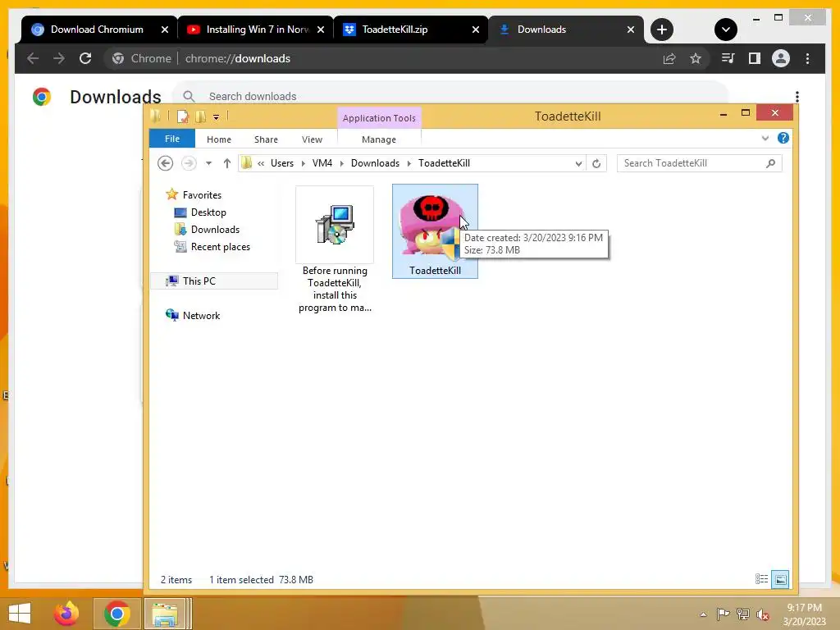Image resolution: width=840 pixels, height=630 pixels.
Task: Open the File menu in Explorer
Action: coord(172,139)
